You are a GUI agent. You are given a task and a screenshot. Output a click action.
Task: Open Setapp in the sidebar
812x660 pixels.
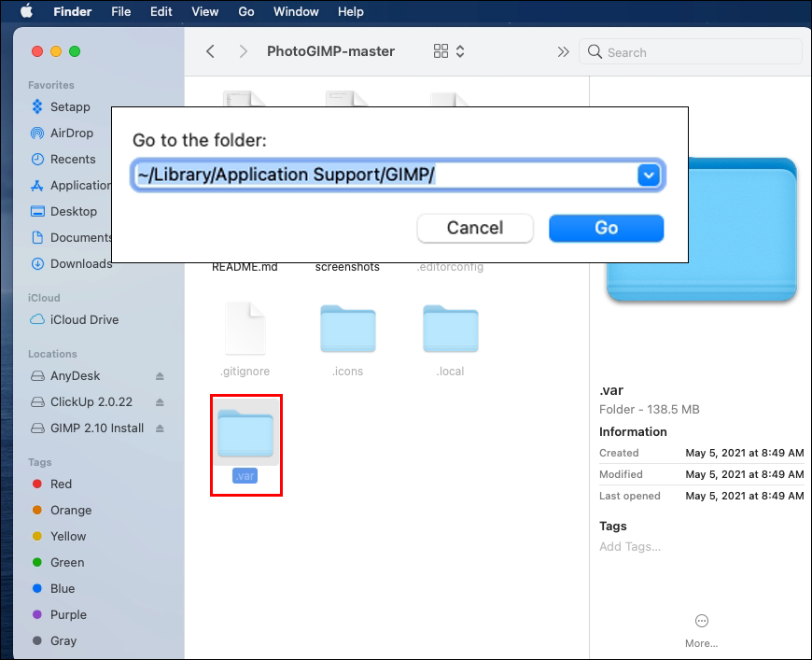tap(70, 106)
